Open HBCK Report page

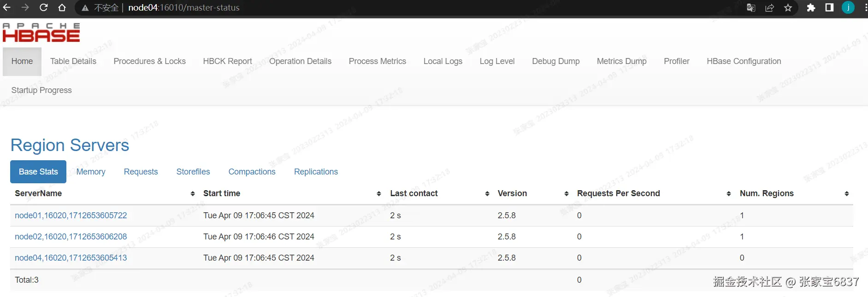click(227, 61)
